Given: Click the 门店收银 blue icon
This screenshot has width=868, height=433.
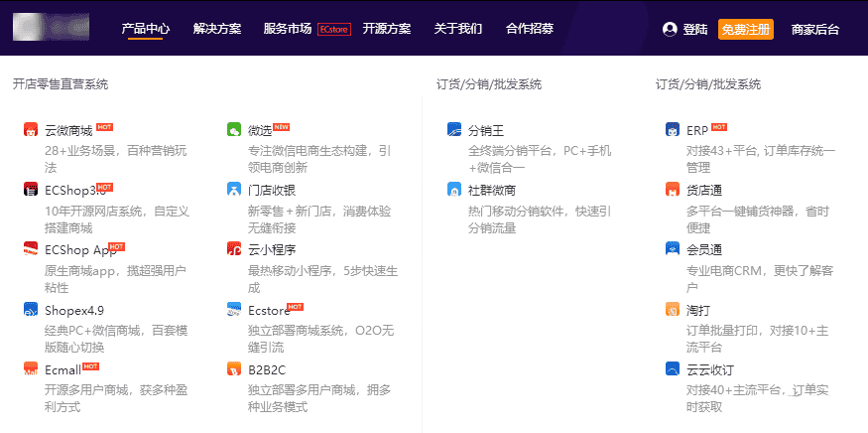Looking at the screenshot, I should (234, 189).
